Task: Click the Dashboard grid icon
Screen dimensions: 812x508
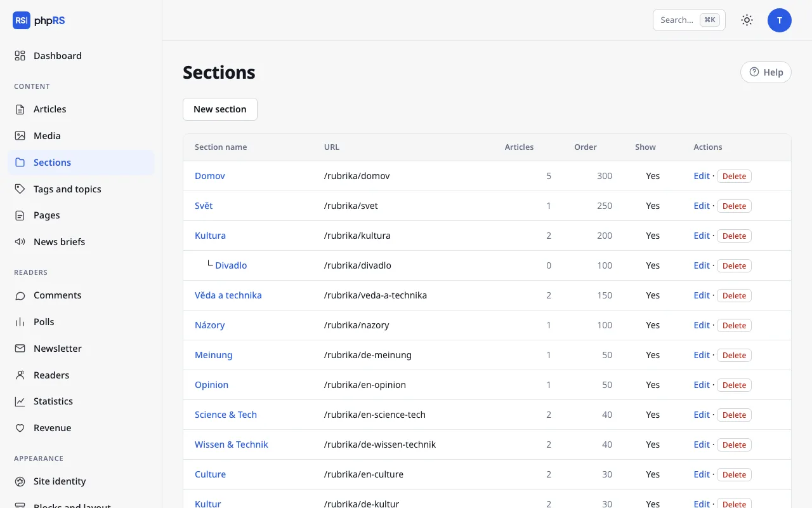Action: click(x=20, y=56)
